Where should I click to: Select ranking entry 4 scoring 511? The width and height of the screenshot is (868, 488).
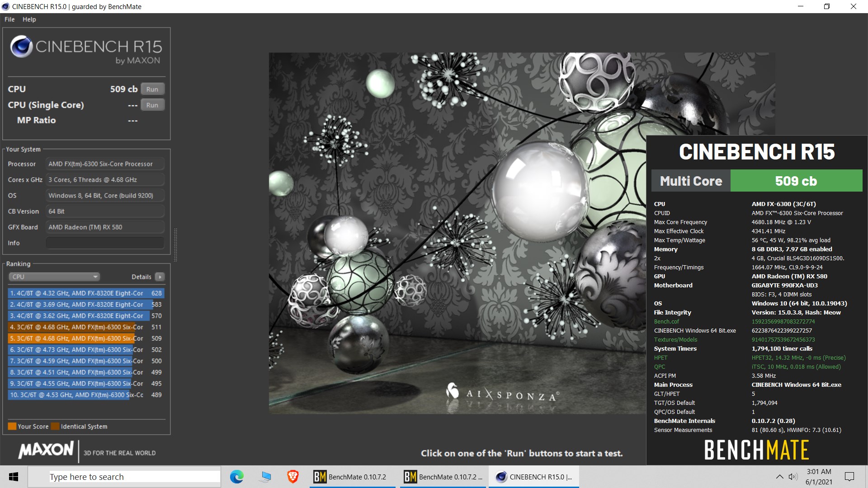click(x=86, y=327)
